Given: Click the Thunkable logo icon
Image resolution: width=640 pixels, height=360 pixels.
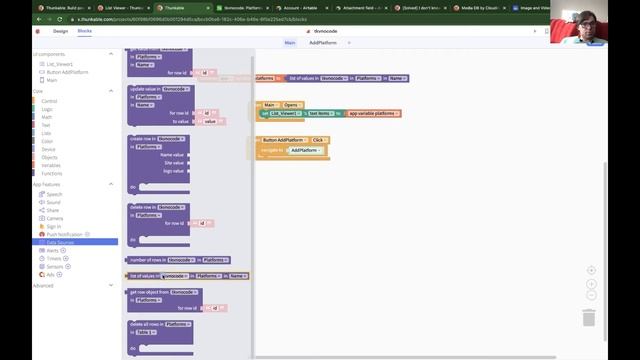Looking at the screenshot, I should 38,31.
